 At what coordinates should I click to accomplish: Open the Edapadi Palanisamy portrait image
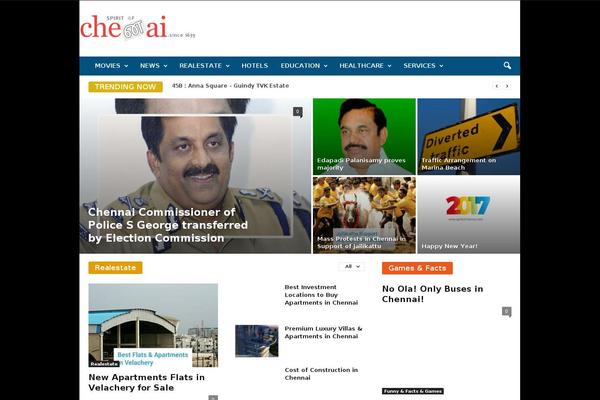click(364, 137)
